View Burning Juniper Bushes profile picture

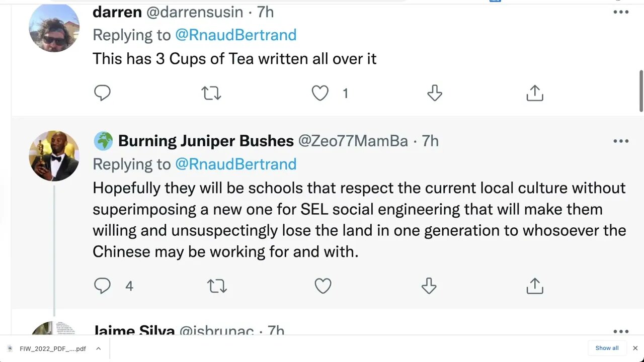[54, 156]
